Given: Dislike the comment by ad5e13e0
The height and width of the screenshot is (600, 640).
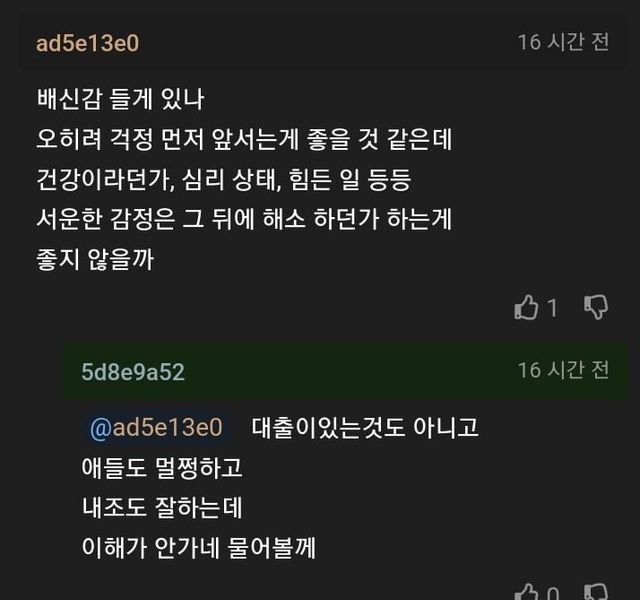Looking at the screenshot, I should [596, 307].
